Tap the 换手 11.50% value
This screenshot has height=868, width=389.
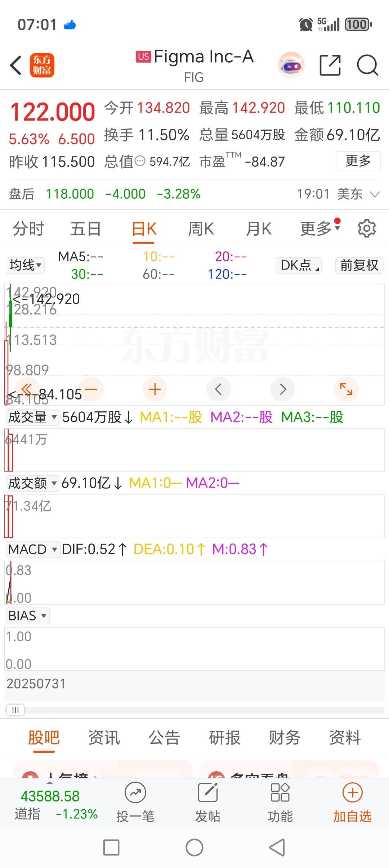pos(164,135)
